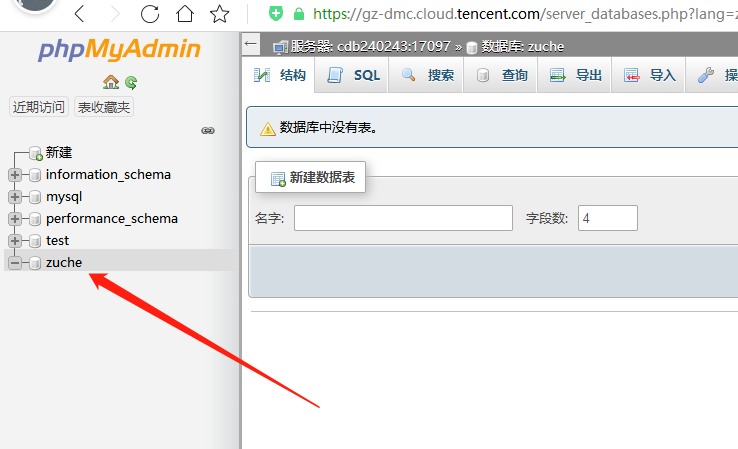738x449 pixels.
Task: Select the mysql database
Action: click(x=64, y=197)
